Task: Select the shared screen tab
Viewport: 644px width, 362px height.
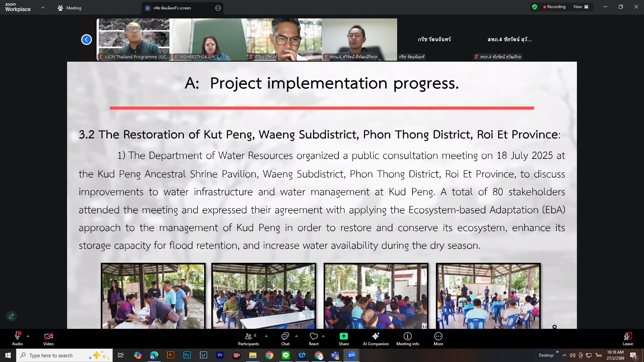Action: 172,8
